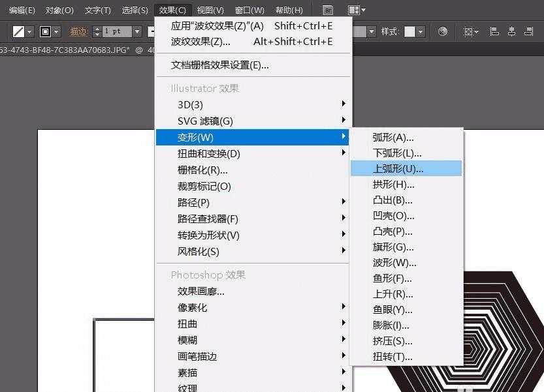
Task: Select the horizontal align right icon
Action: click(x=528, y=31)
